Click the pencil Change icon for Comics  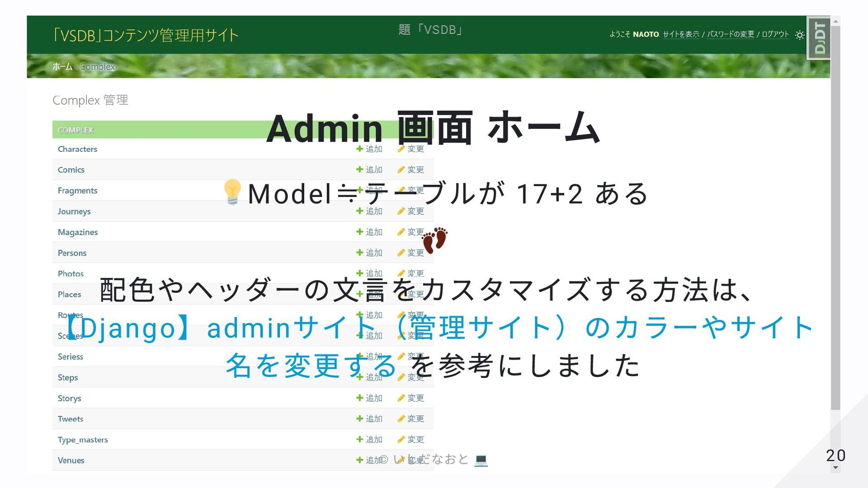[401, 169]
